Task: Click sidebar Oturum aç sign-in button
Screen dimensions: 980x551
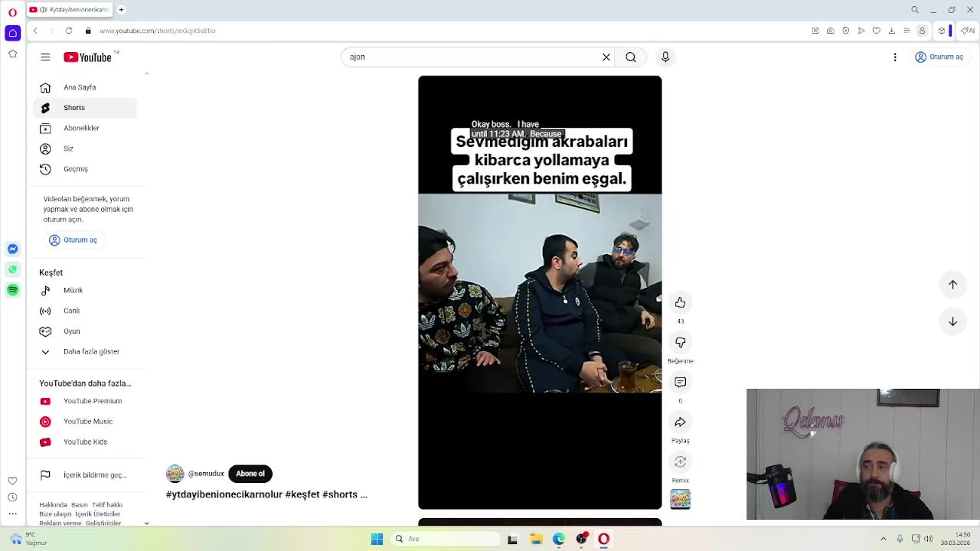Action: 73,240
